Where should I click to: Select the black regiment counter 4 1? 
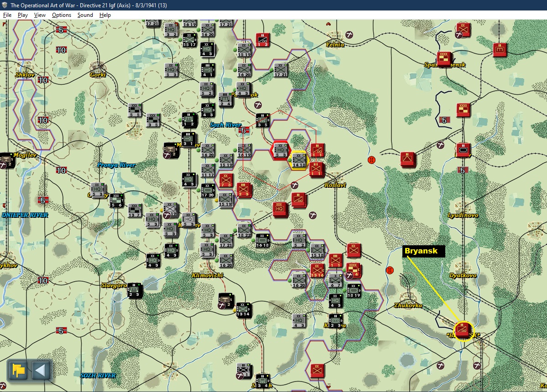point(208,70)
